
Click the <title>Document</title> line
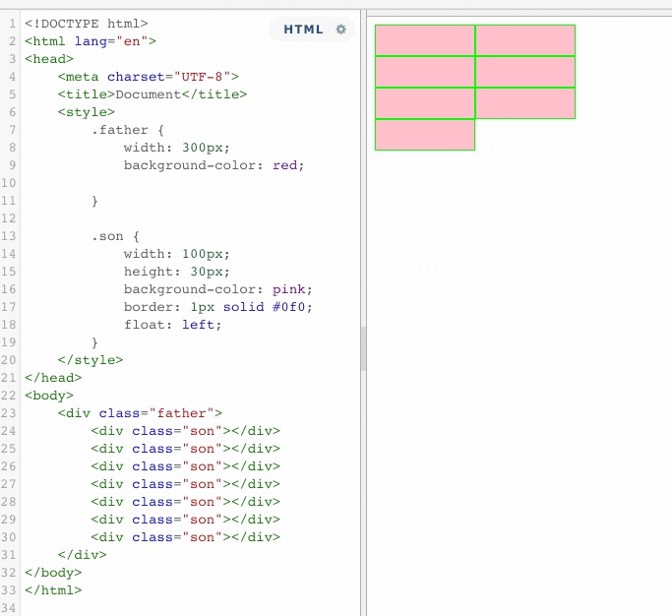[152, 94]
